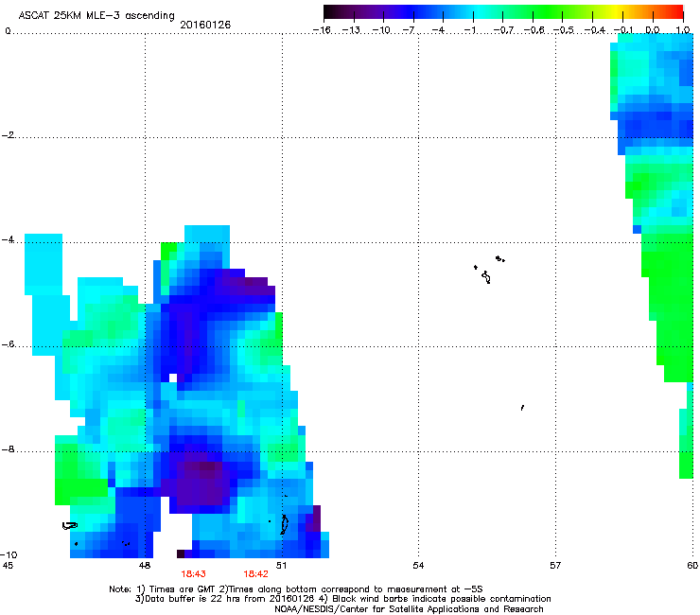Click the island outline beside the 51 longitude line
Screen dimensions: 700x615
tap(284, 524)
